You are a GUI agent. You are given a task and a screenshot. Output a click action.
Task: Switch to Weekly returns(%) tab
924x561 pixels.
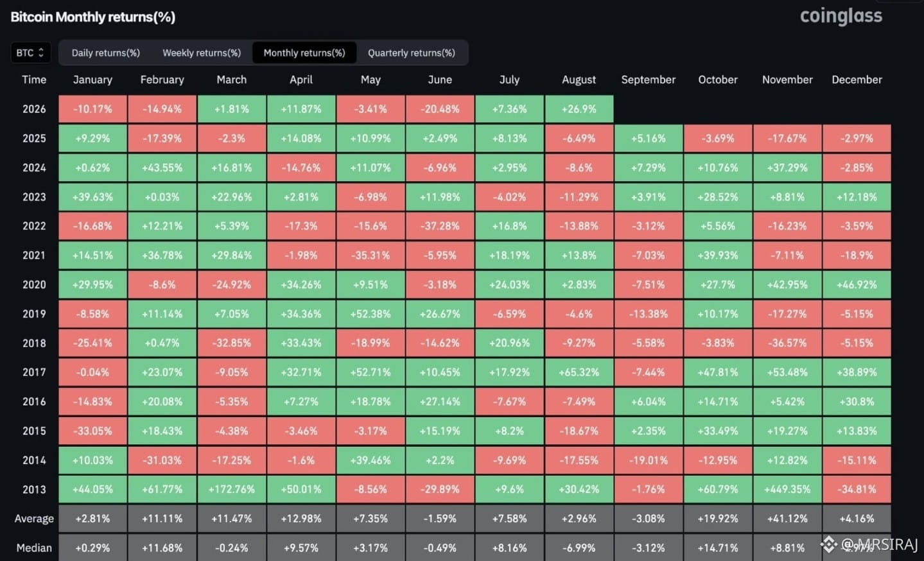click(x=202, y=53)
